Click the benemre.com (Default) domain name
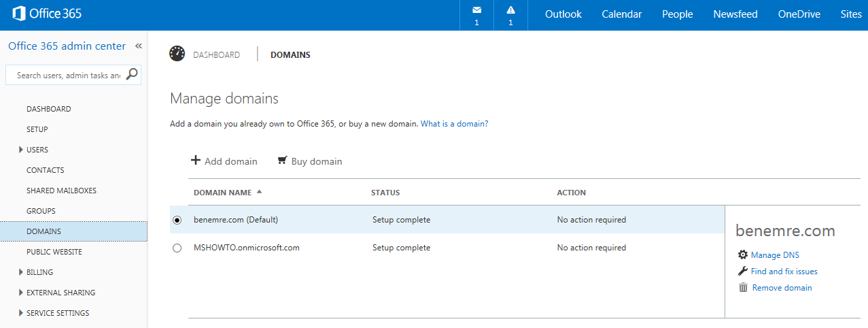This screenshot has width=868, height=328. click(x=236, y=220)
